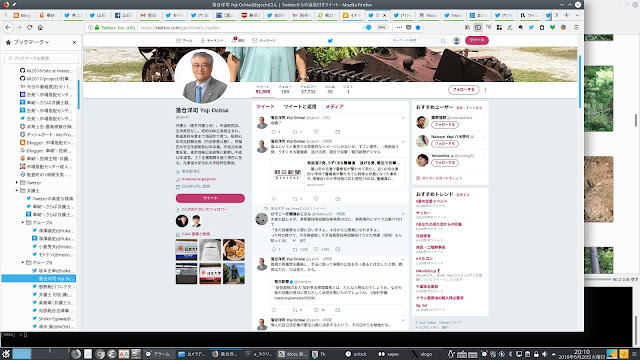This screenshot has width=640, height=360.
Task: Click the green padlock security icon
Action: (97, 27)
